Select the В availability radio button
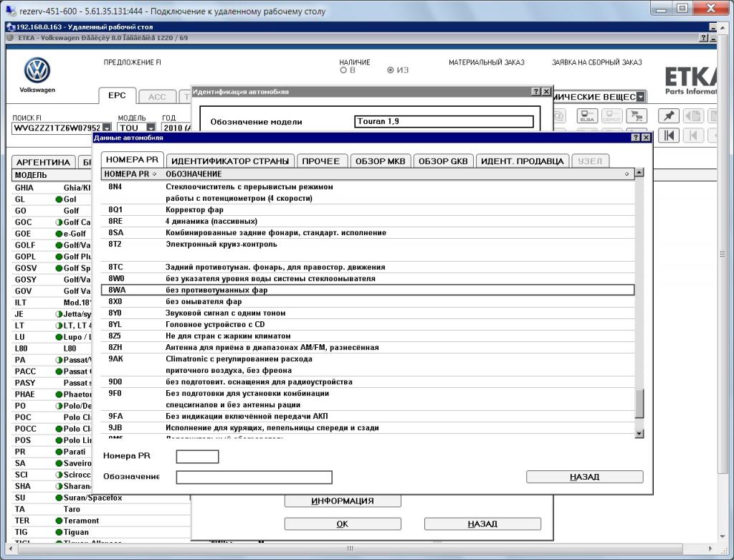Image resolution: width=734 pixels, height=560 pixels. click(343, 70)
